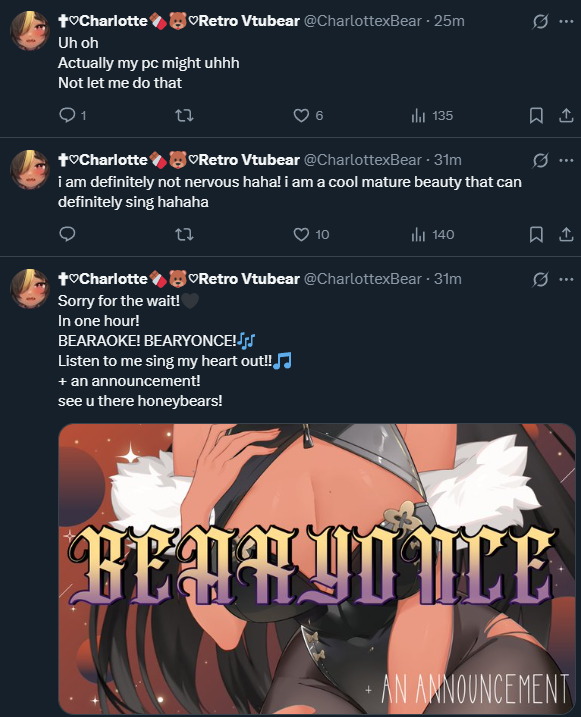Bookmark the 'Uh oh' tweet
Image resolution: width=581 pixels, height=717 pixels.
click(536, 116)
